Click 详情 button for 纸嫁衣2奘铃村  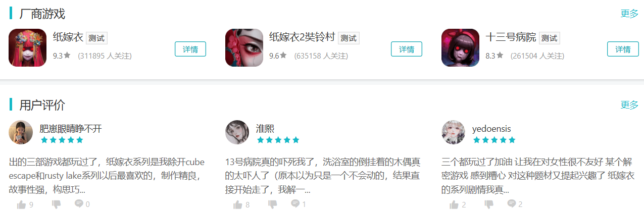pyautogui.click(x=407, y=49)
